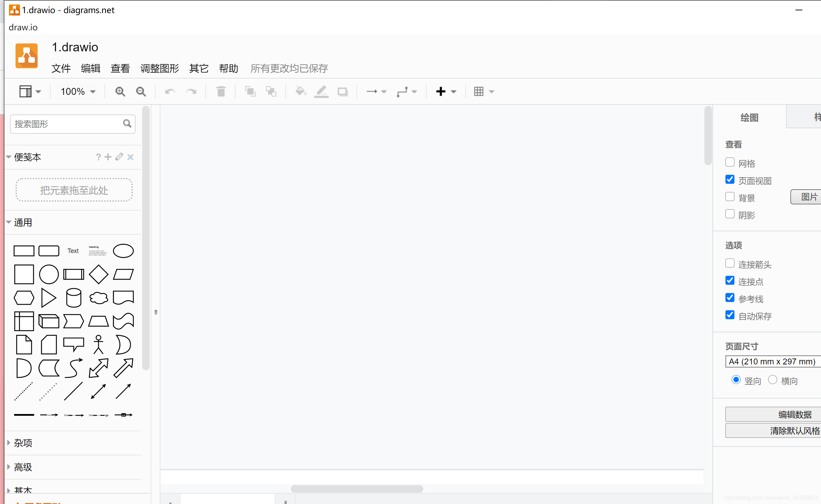Click the 清除默认风格 button
Image resolution: width=821 pixels, height=504 pixels.
pos(773,431)
